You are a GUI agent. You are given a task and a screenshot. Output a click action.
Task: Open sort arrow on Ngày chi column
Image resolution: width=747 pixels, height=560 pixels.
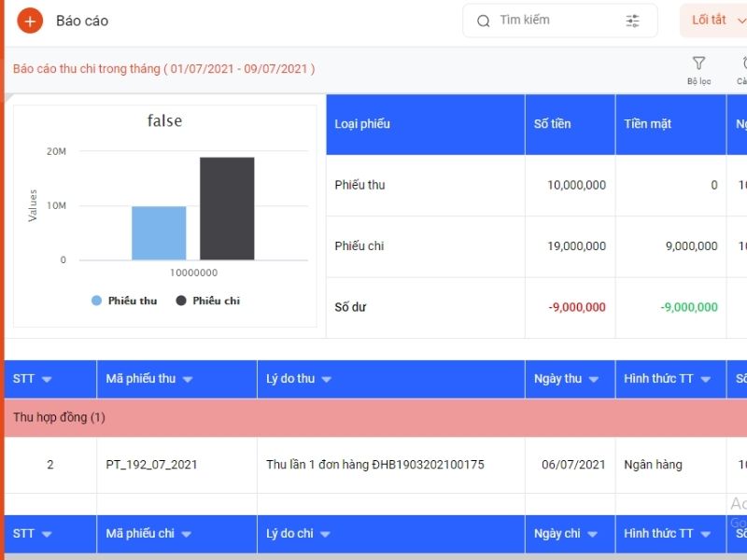(592, 534)
